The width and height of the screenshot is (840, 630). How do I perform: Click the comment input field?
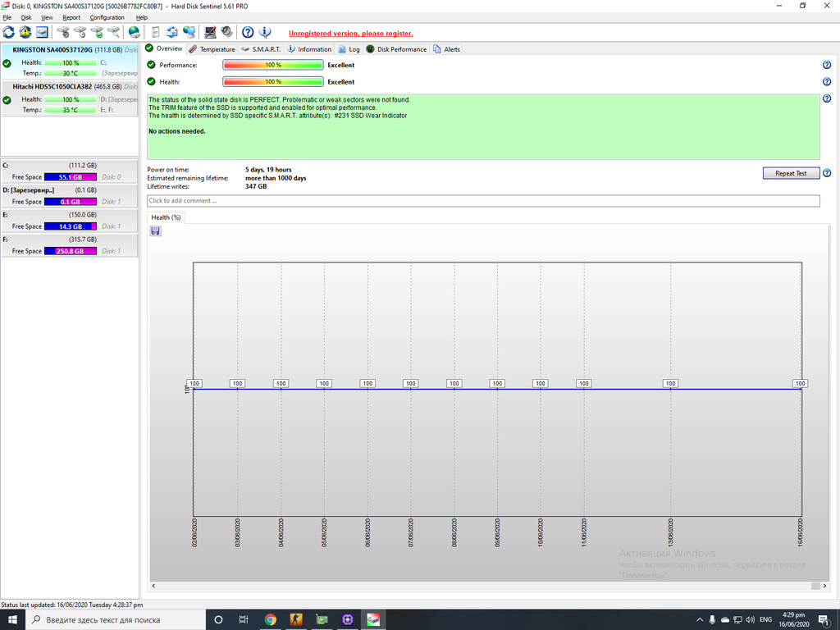483,201
